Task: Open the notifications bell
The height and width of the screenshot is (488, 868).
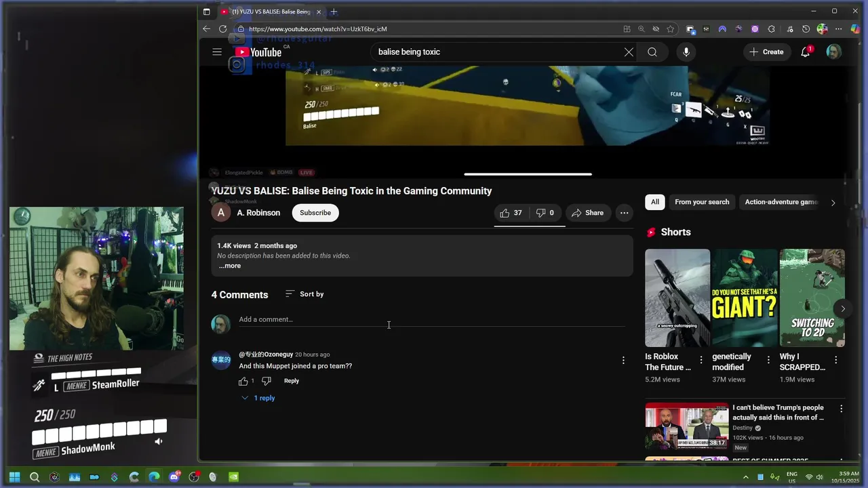Action: tap(806, 52)
